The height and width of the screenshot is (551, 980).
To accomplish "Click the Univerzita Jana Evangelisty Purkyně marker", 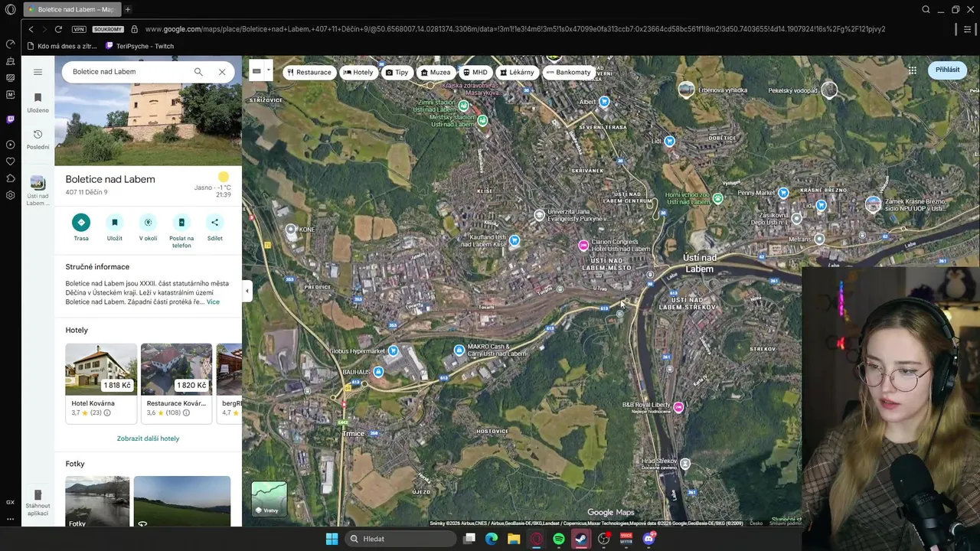I will click(540, 215).
